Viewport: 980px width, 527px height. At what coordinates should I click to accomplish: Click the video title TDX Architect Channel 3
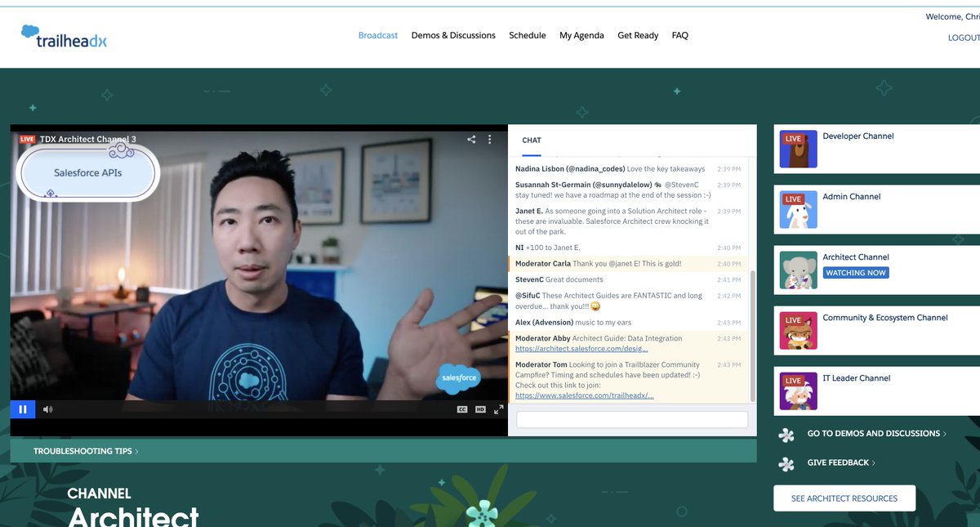point(88,139)
